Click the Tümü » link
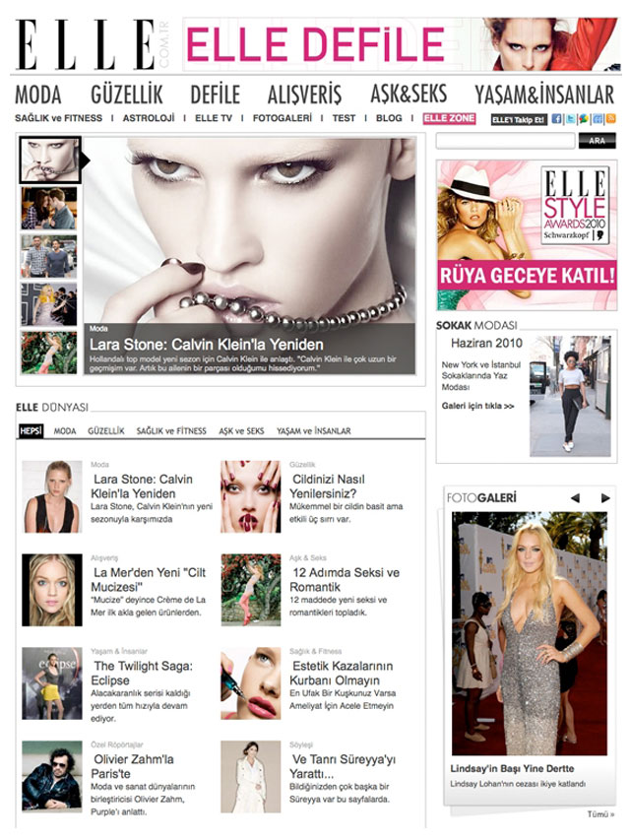This screenshot has width=630, height=840. tap(600, 813)
